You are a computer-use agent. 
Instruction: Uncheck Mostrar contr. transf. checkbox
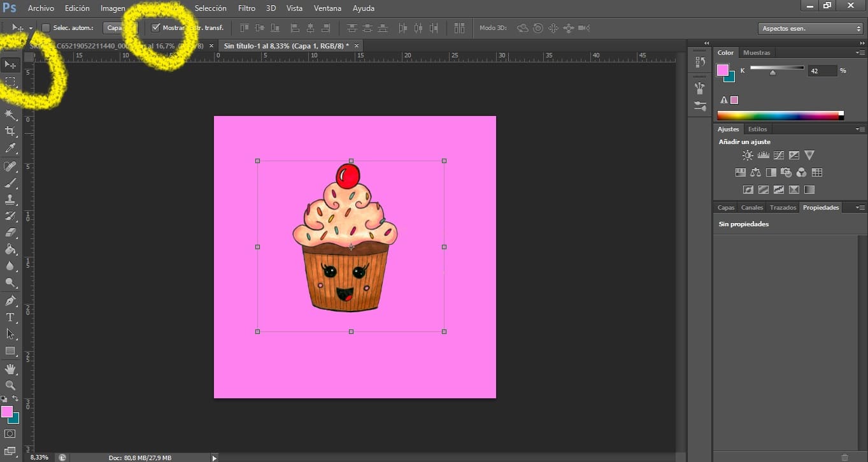click(156, 27)
